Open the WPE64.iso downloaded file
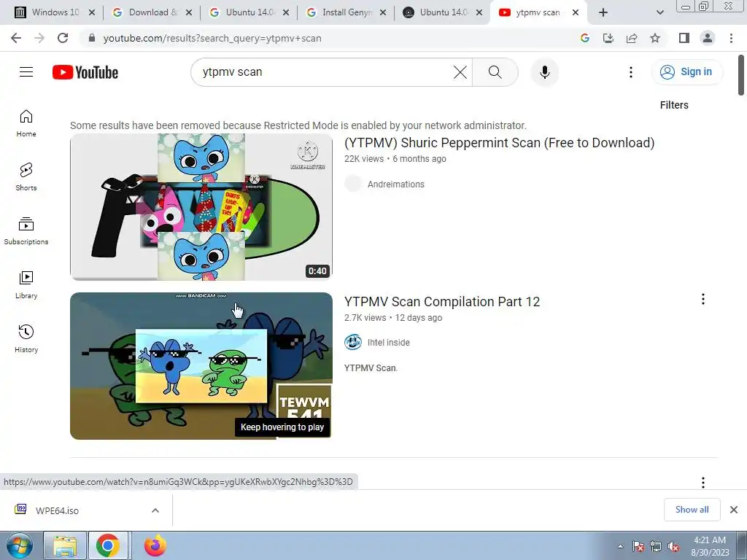This screenshot has width=747, height=560. pos(57,510)
